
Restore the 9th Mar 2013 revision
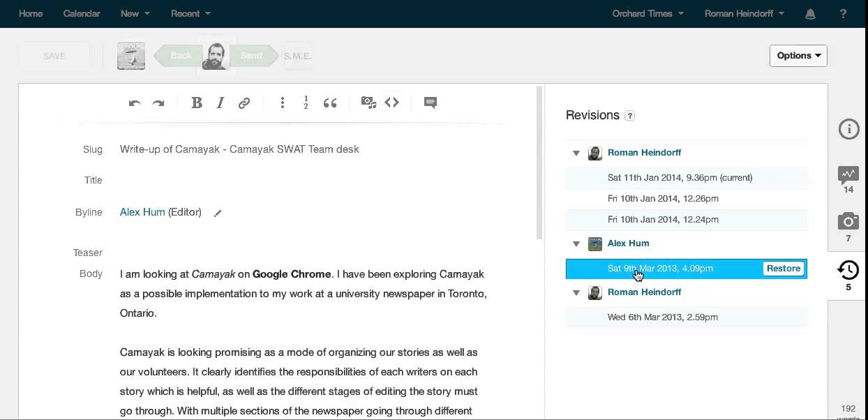(784, 269)
